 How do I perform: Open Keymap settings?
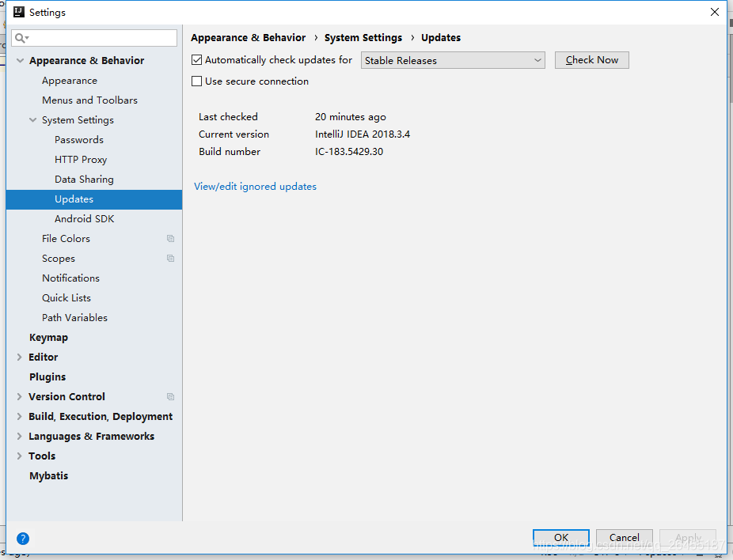[x=48, y=338]
